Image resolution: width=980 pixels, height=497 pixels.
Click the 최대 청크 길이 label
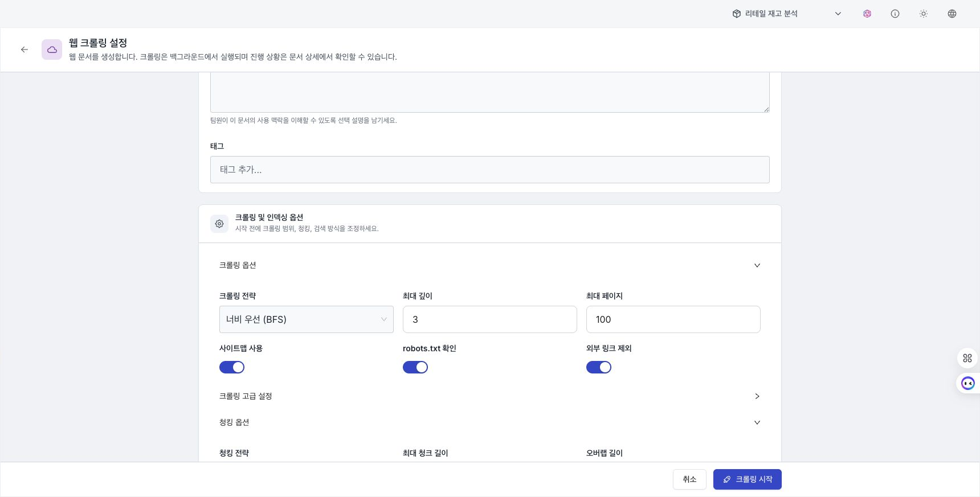[x=426, y=453]
